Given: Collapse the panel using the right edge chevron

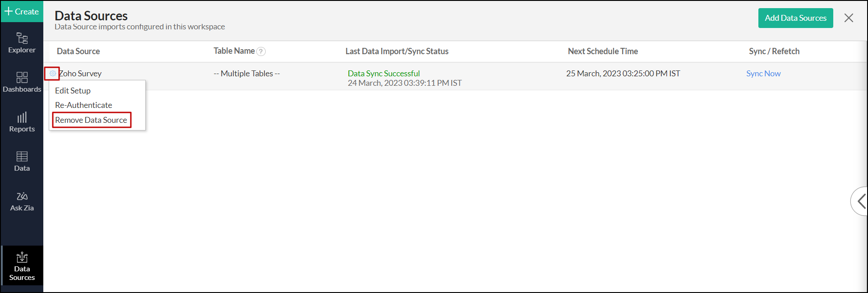Looking at the screenshot, I should click(861, 201).
